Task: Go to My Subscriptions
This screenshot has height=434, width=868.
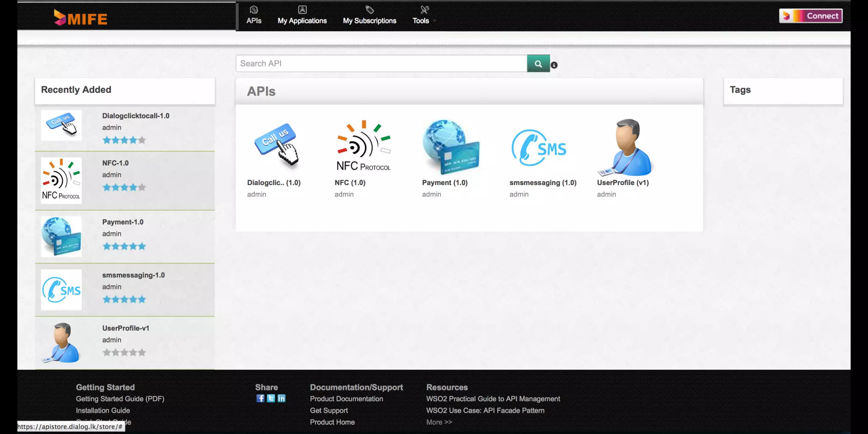Action: (x=370, y=15)
